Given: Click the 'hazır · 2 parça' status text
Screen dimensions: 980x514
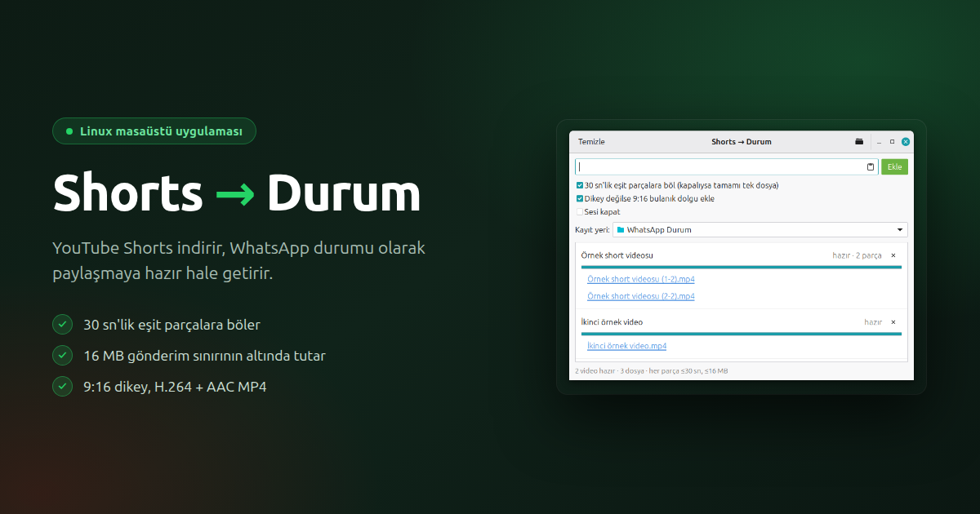Looking at the screenshot, I should tap(857, 255).
